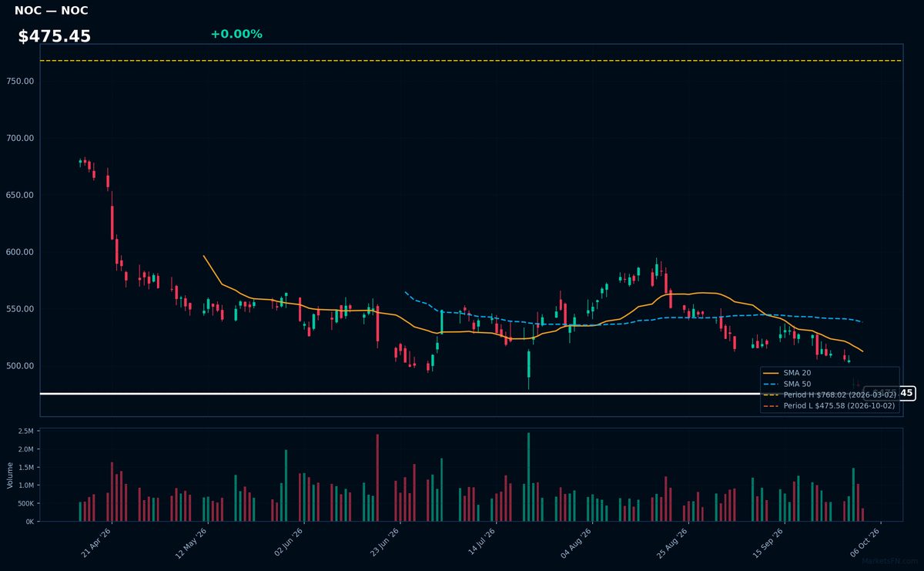Click the 500.00 price axis label

pos(20,366)
